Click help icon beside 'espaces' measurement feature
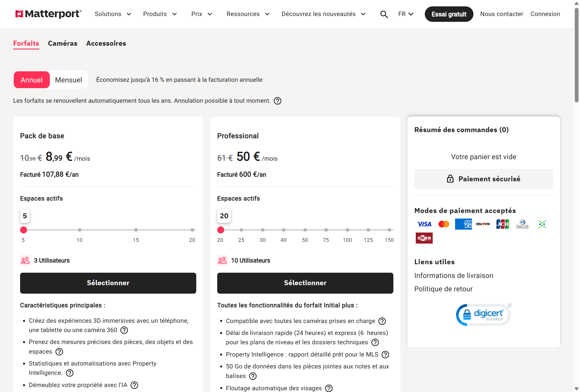 tap(59, 352)
